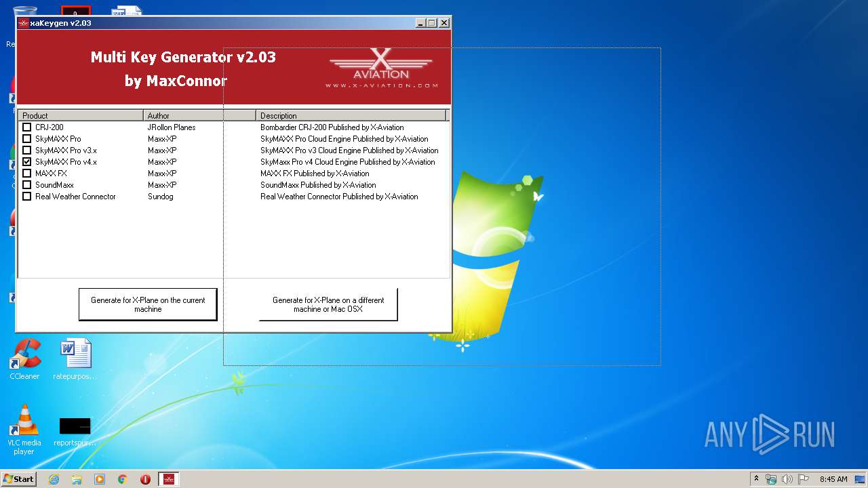Open VLC media player desktop shortcut

[24, 430]
